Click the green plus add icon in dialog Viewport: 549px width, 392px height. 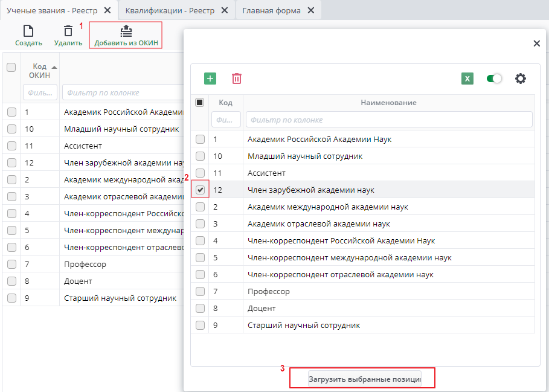(210, 79)
